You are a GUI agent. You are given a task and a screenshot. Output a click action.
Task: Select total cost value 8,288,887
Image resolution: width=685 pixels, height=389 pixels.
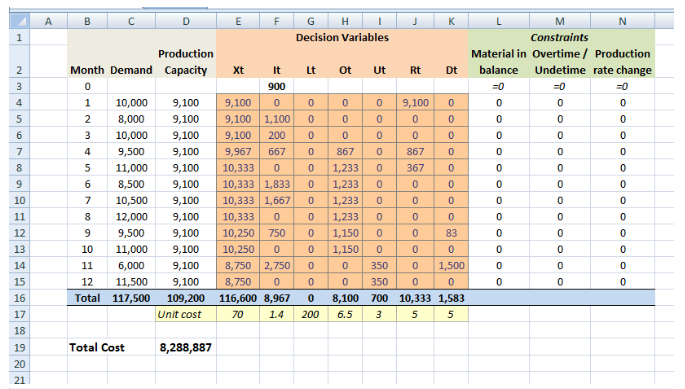pos(186,347)
